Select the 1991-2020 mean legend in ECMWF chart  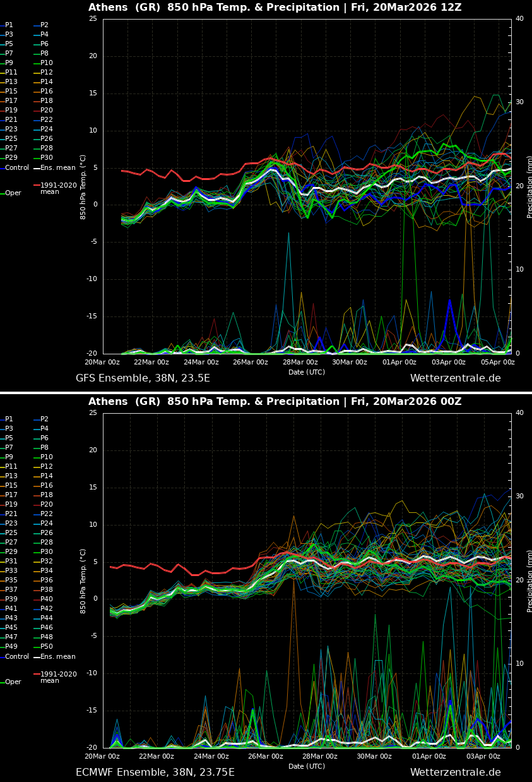pyautogui.click(x=58, y=677)
